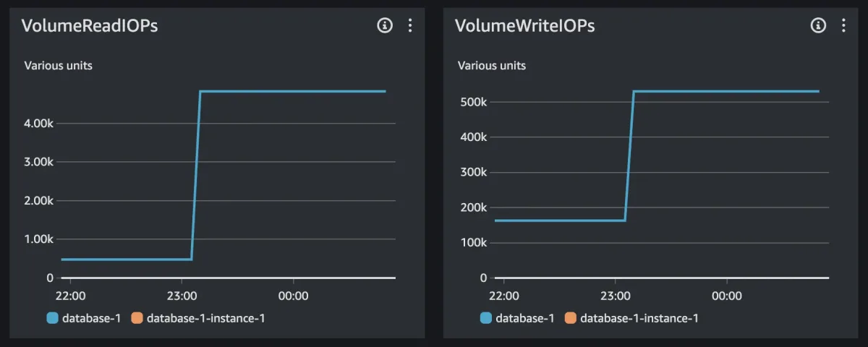Click orange database-1-instance-1 swatch in VolumeWriteIOPs legend
The height and width of the screenshot is (347, 868).
(570, 318)
